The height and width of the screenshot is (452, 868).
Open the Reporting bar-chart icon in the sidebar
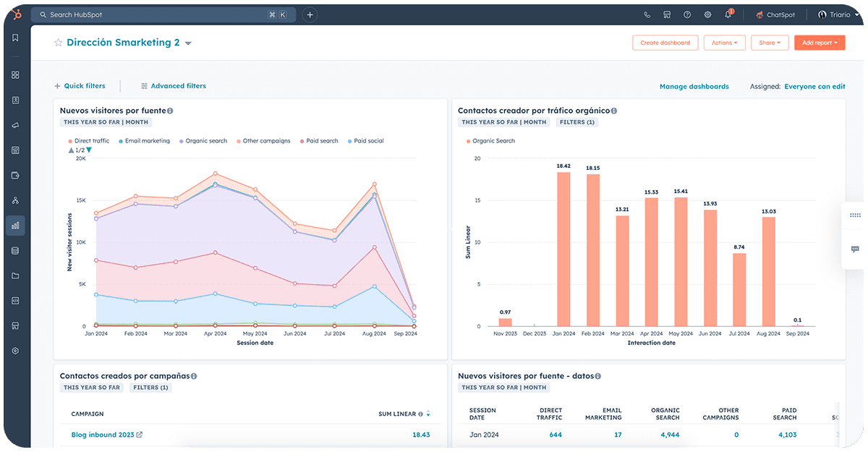[x=15, y=226]
